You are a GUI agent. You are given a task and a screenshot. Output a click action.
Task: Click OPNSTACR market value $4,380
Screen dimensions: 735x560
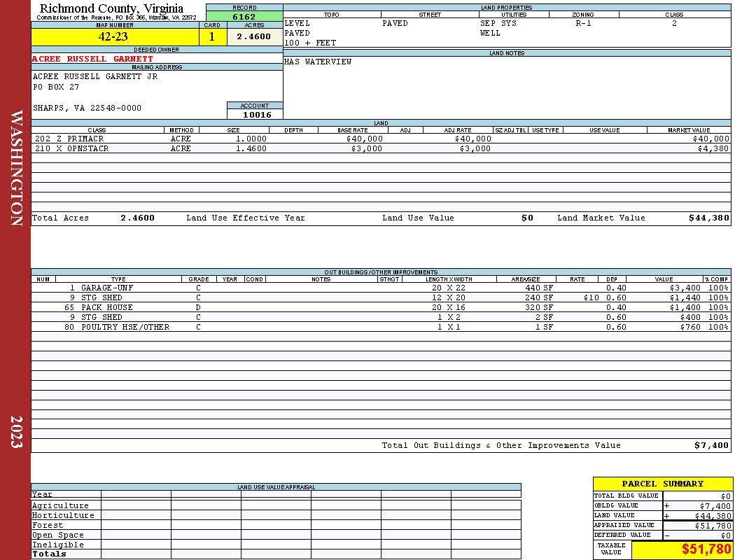(x=713, y=148)
